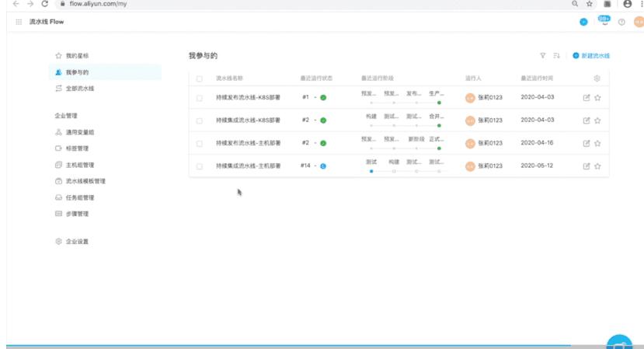
Task: Click the 运行人 column header
Action: click(473, 78)
